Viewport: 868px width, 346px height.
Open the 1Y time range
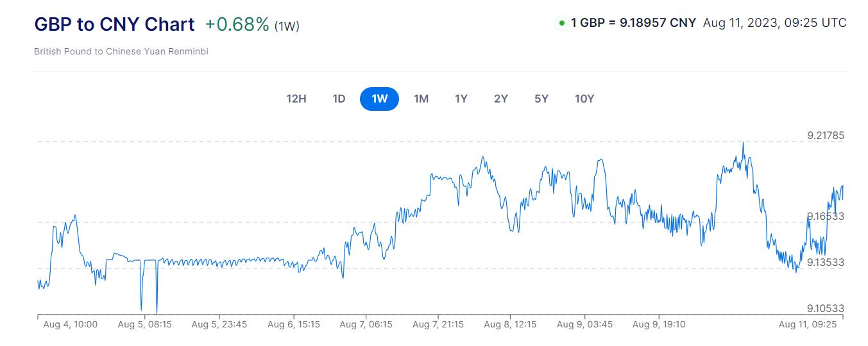click(x=461, y=99)
